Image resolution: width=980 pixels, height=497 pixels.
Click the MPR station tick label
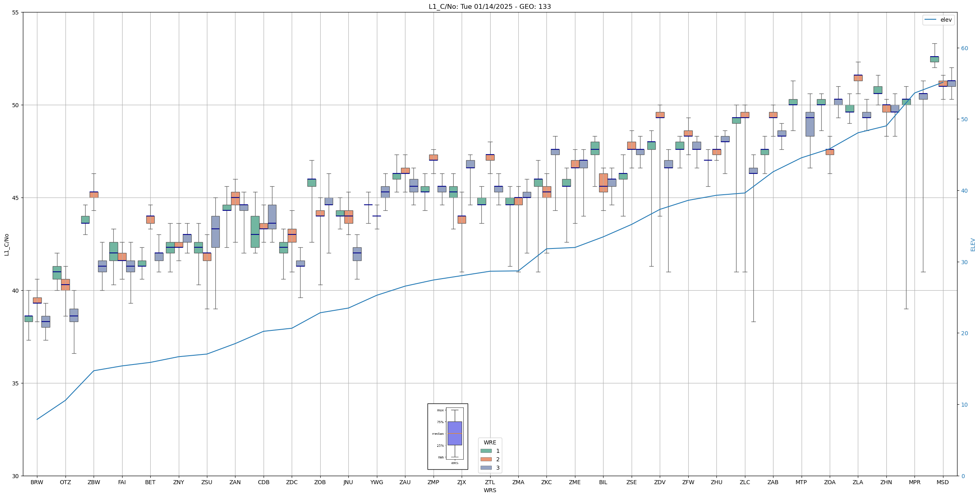tap(914, 482)
